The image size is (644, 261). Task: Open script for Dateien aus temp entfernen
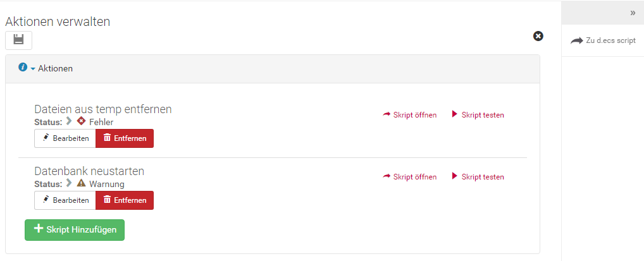[409, 115]
